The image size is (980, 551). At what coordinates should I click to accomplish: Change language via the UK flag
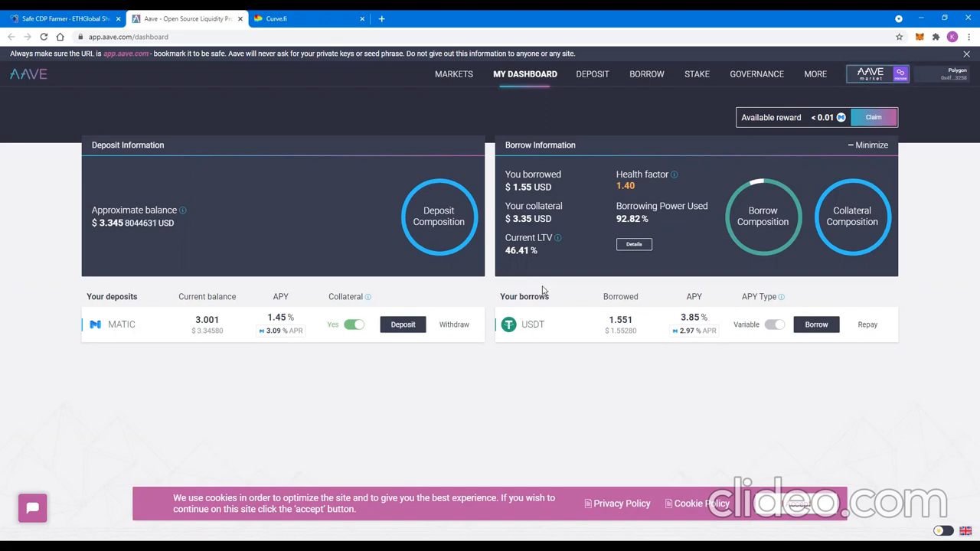(965, 531)
